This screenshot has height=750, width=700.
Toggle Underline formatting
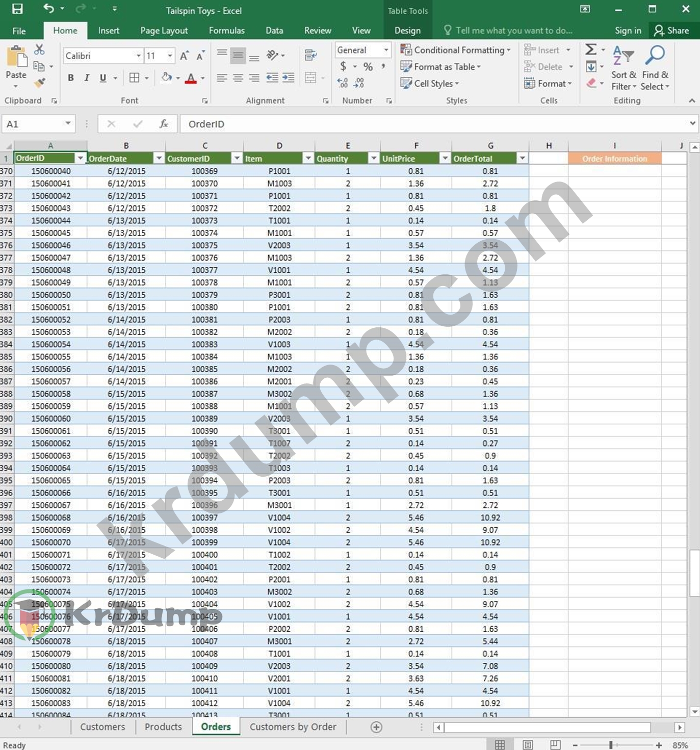pyautogui.click(x=103, y=78)
